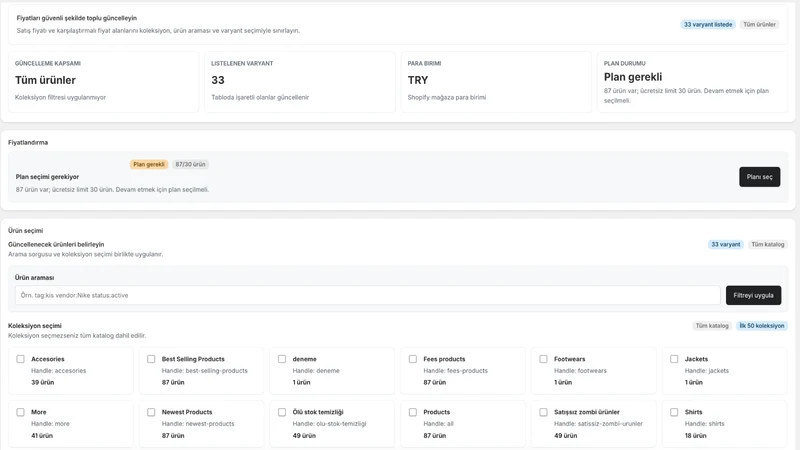Click '41 ürün' under More
800x450 pixels.
tap(42, 435)
